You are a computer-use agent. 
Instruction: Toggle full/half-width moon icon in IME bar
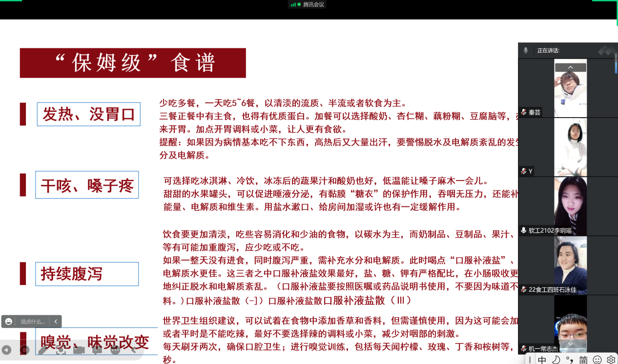pyautogui.click(x=556, y=360)
